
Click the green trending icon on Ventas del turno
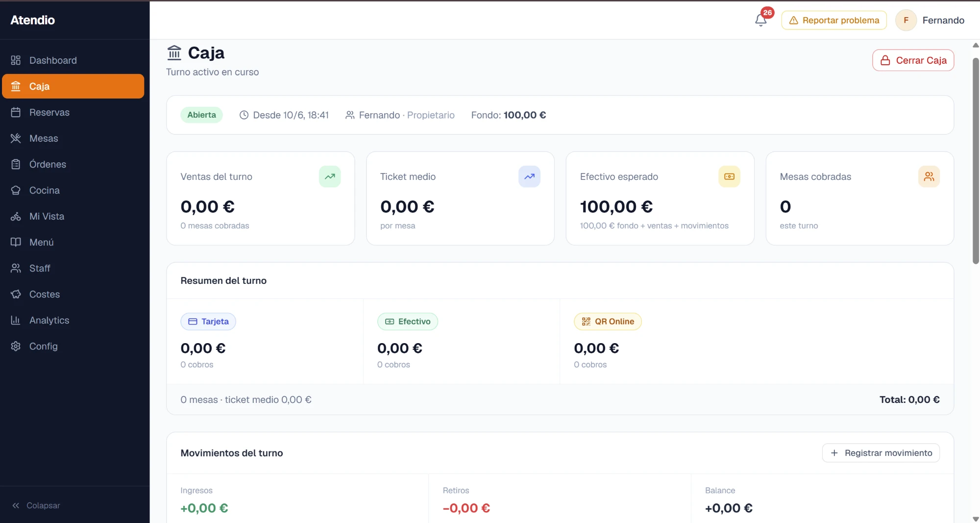pos(330,176)
